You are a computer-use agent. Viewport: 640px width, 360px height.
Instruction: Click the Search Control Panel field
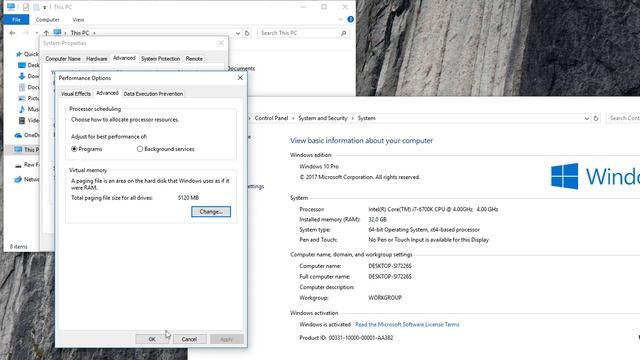pos(623,118)
